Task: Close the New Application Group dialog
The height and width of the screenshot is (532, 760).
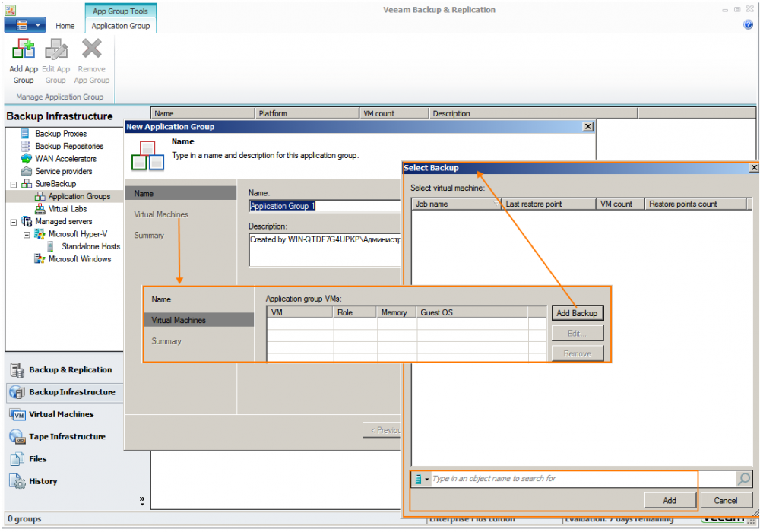Action: tap(588, 126)
